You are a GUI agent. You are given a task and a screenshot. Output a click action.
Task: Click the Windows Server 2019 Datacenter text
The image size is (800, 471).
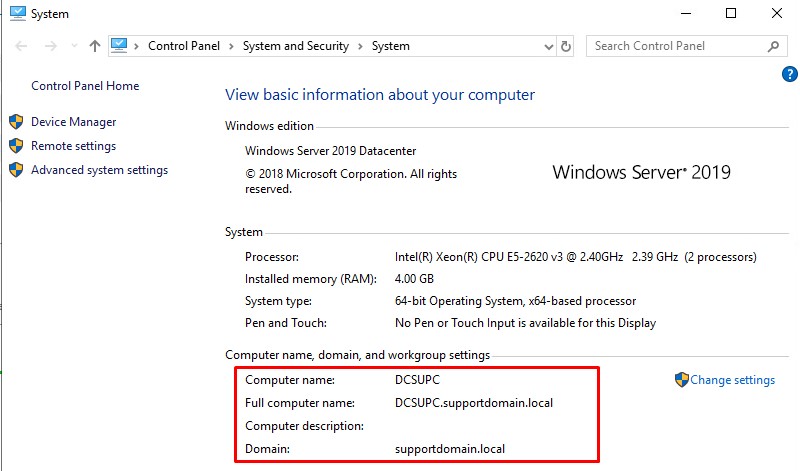coord(331,151)
